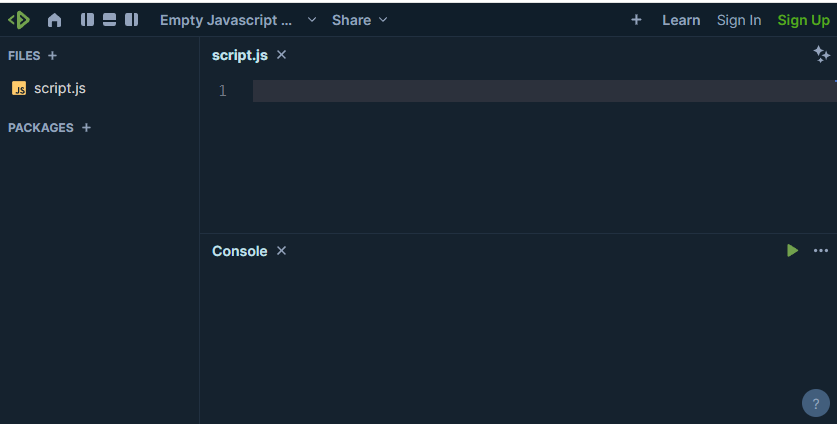Go to the home page icon
This screenshot has width=837, height=424.
54,20
